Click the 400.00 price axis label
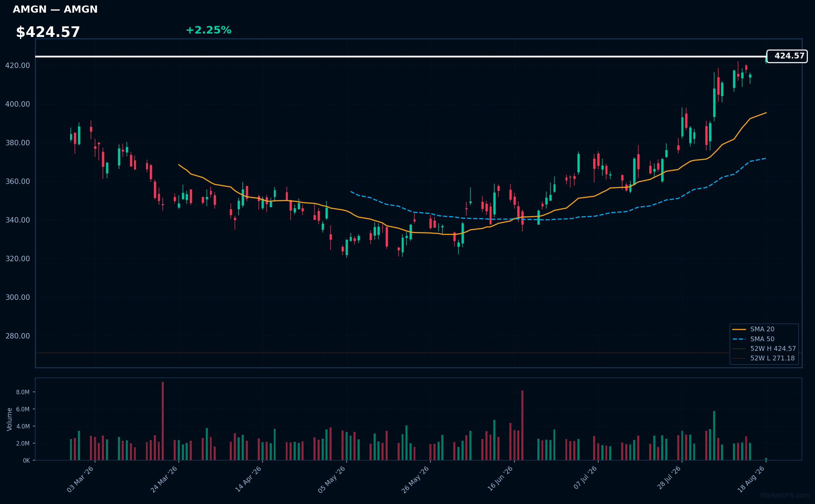815x504 pixels. (17, 104)
